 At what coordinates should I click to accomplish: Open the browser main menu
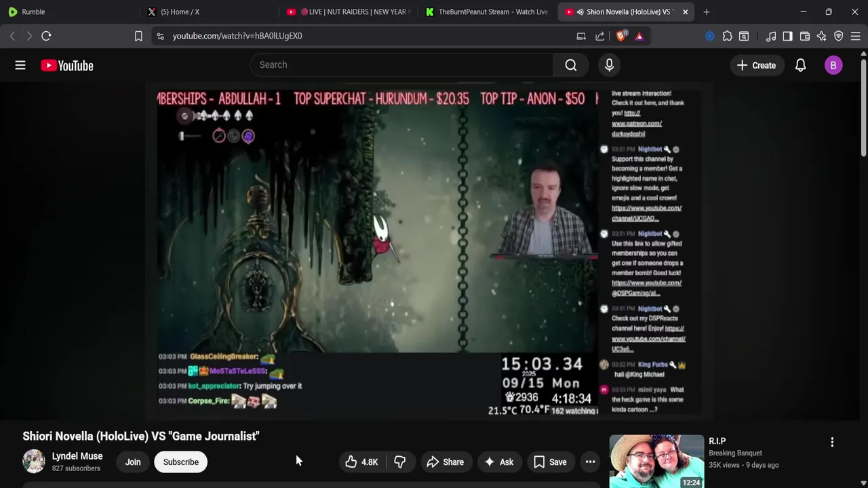coord(855,36)
